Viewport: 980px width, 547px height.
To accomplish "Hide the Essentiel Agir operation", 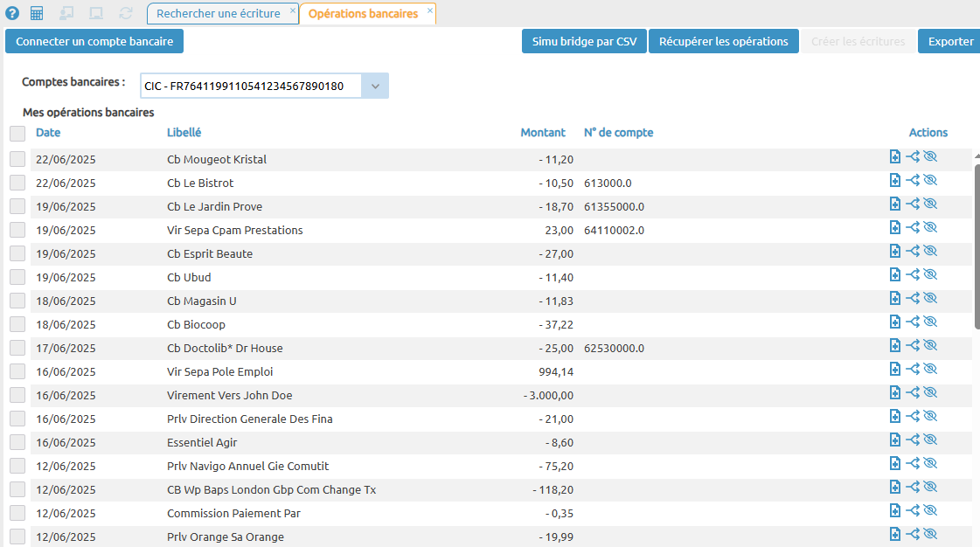I will point(930,440).
